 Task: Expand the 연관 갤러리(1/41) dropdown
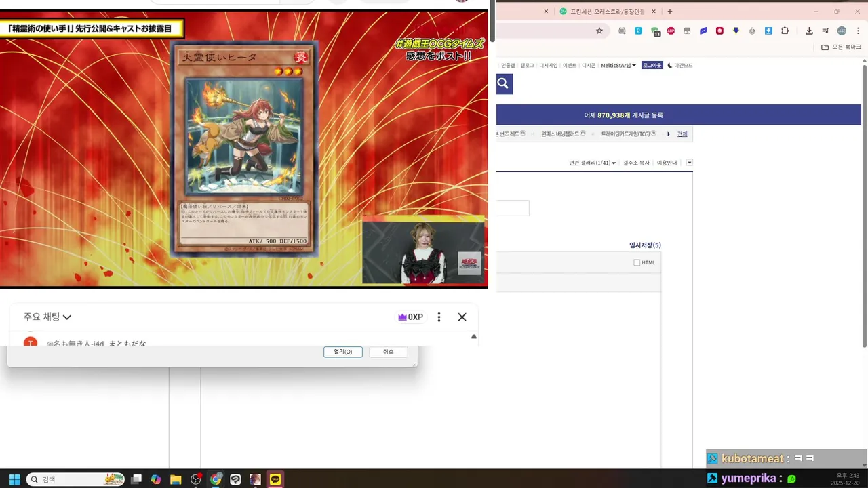pos(593,163)
